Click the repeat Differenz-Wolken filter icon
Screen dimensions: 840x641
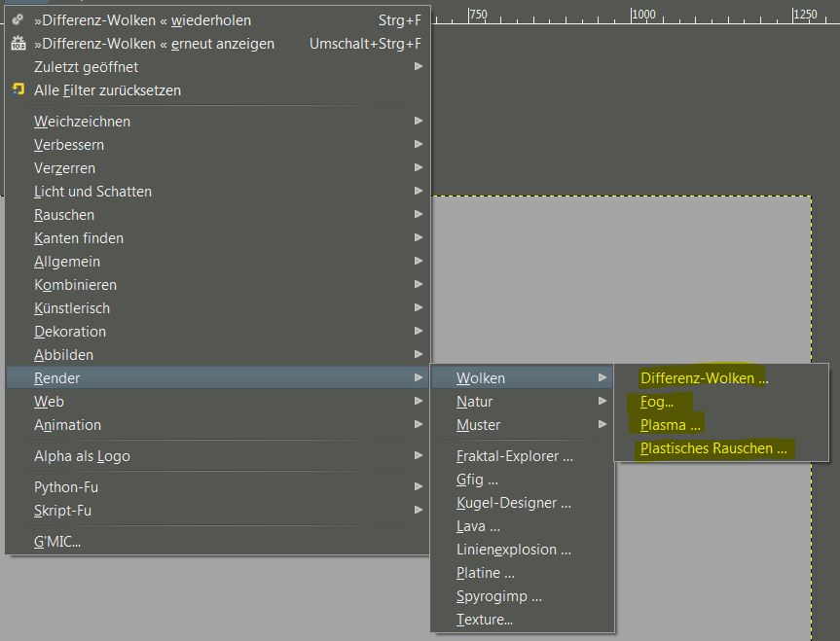(18, 19)
